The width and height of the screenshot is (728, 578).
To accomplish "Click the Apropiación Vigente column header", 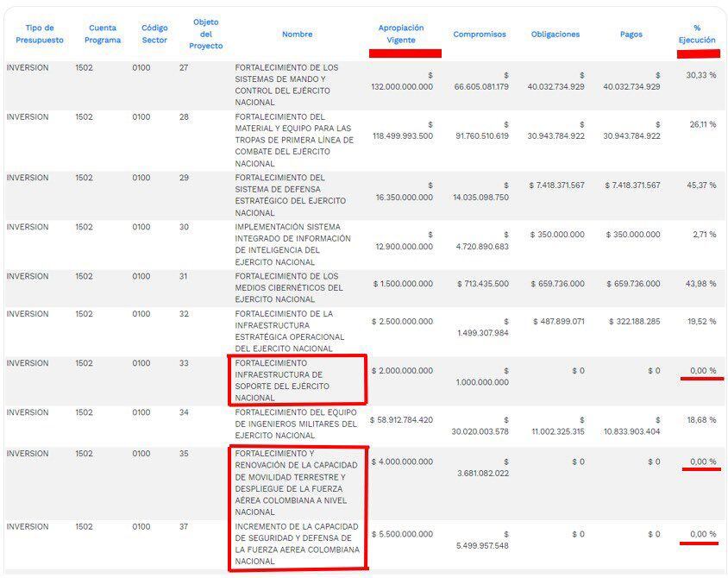I will coord(401,34).
